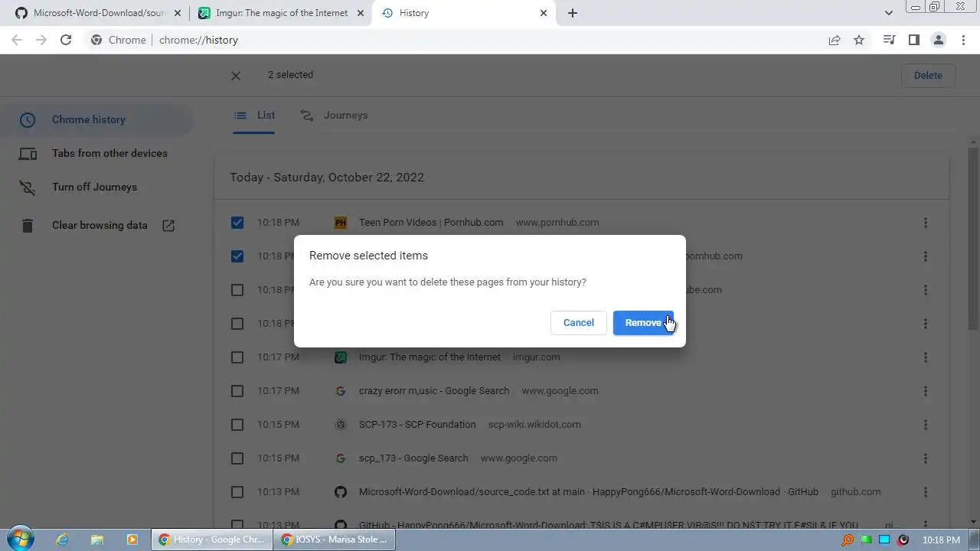Click the Chrome site info icon

click(x=96, y=40)
